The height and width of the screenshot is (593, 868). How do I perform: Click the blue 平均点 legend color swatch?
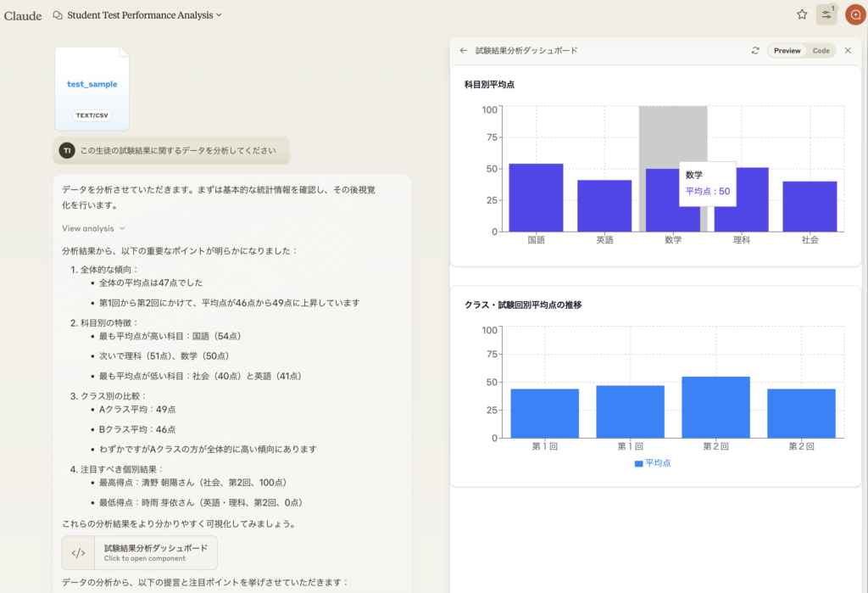pyautogui.click(x=639, y=463)
